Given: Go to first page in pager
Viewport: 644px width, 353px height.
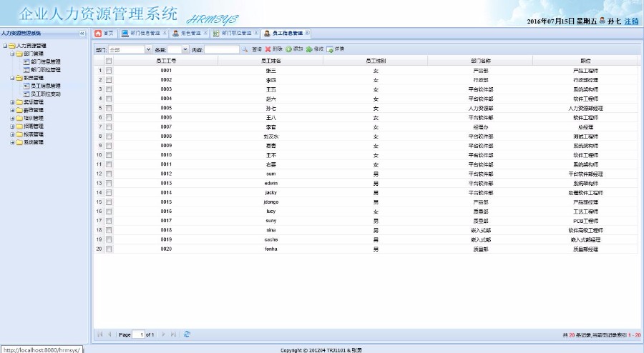Looking at the screenshot, I should click(x=99, y=334).
